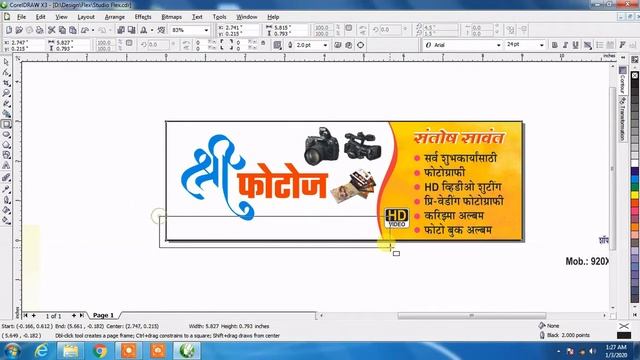640x360 pixels.
Task: Select the Outline tool in toolbox
Action: click(x=6, y=200)
